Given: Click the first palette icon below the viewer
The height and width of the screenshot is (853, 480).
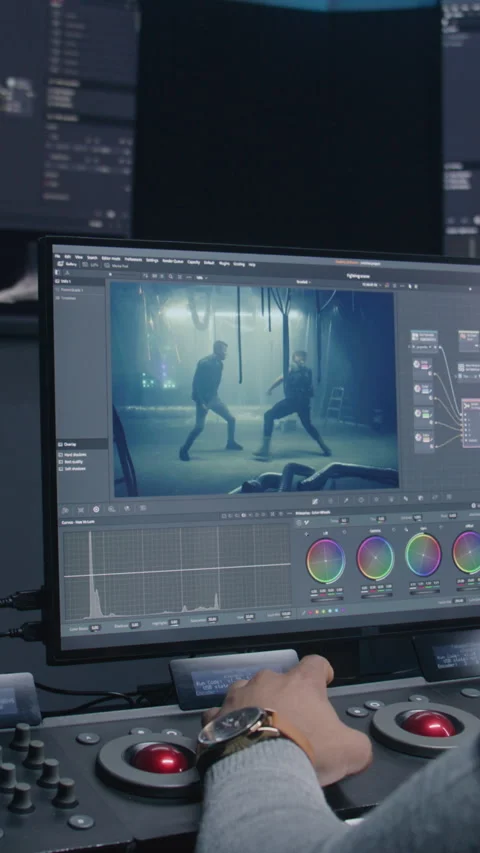Looking at the screenshot, I should pyautogui.click(x=65, y=510).
